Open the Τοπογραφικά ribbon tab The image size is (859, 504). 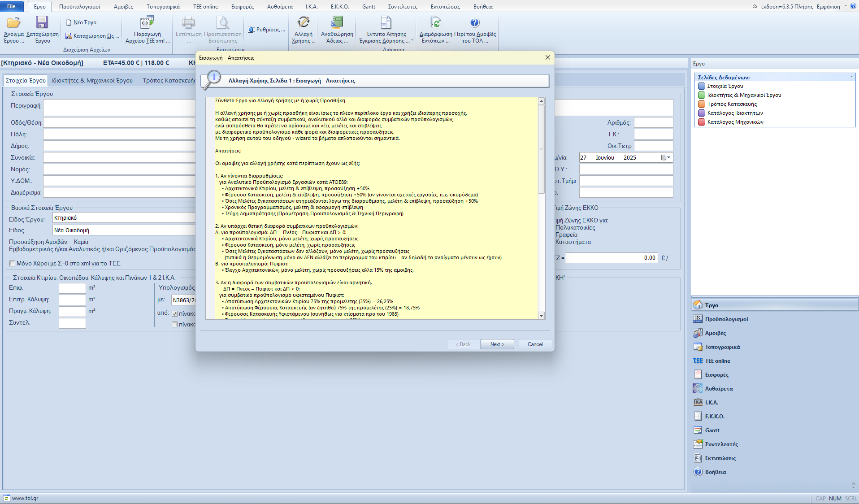[163, 7]
